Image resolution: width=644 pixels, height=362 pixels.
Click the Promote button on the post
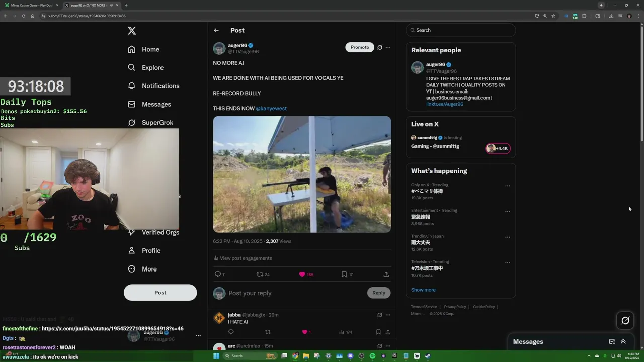[360, 47]
